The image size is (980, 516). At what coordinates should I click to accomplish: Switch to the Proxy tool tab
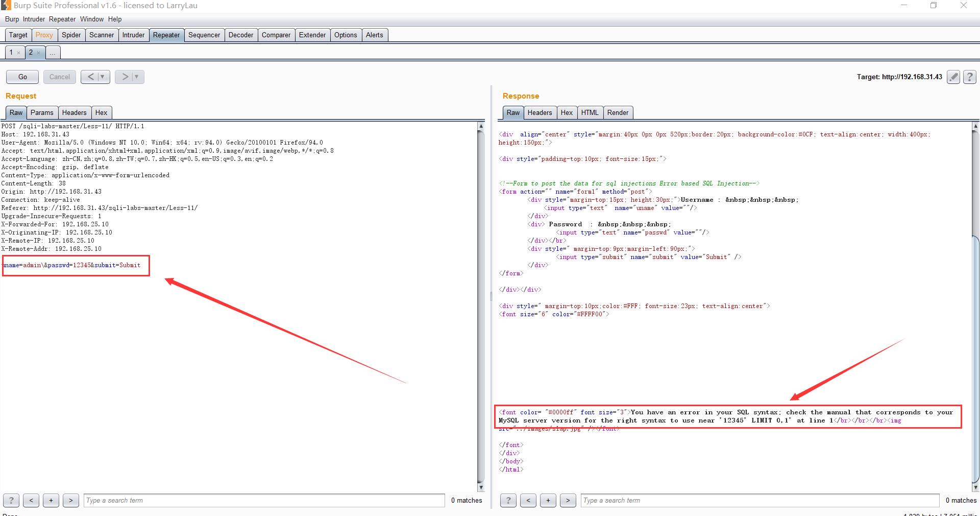(x=44, y=35)
